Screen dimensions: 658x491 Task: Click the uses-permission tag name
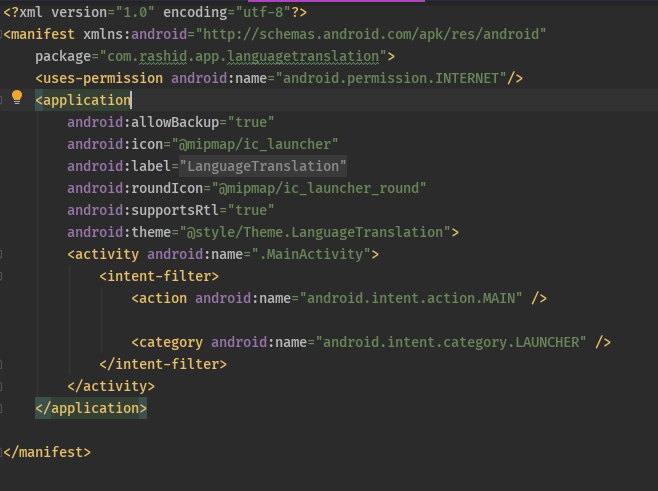pos(103,78)
